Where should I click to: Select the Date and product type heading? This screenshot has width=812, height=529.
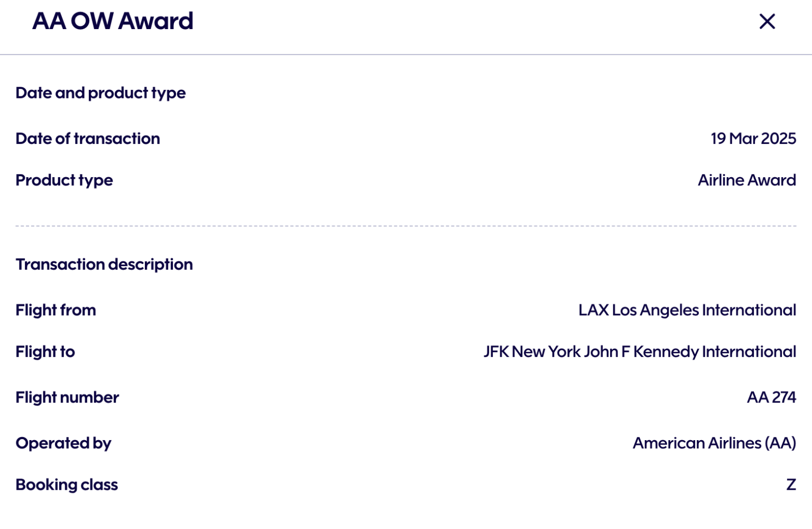100,93
